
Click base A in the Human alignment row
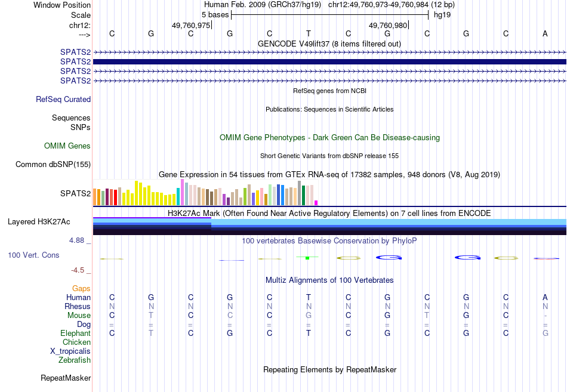click(545, 297)
